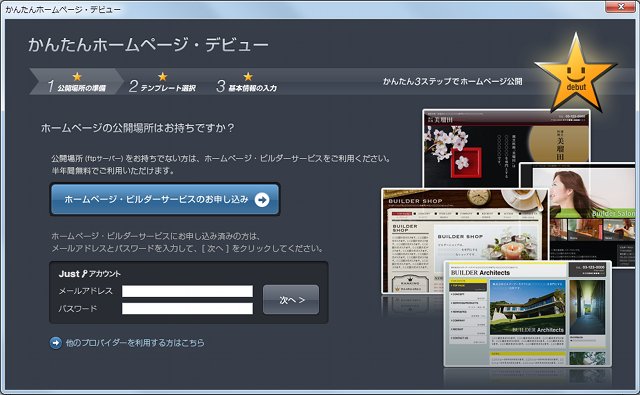Focus the メールアドレス input field
640x395 pixels.
187,291
